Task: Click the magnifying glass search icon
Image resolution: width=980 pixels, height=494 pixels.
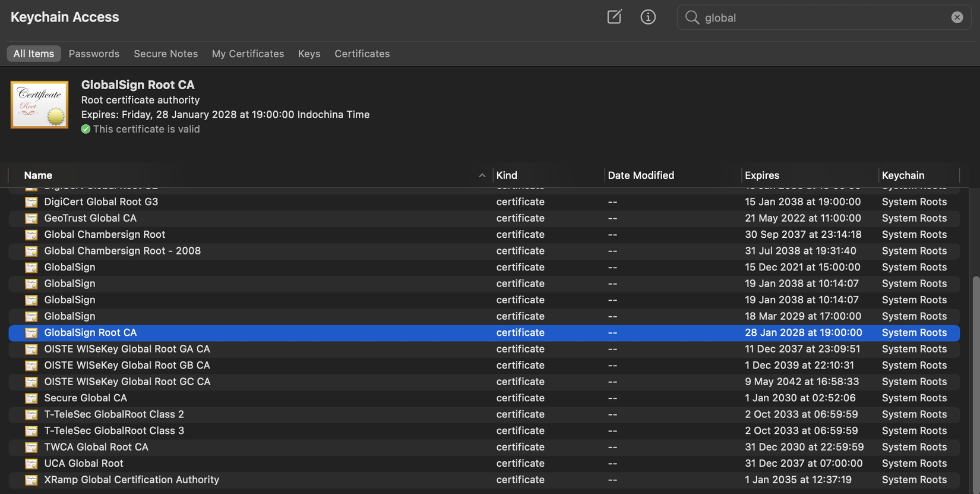Action: (692, 17)
